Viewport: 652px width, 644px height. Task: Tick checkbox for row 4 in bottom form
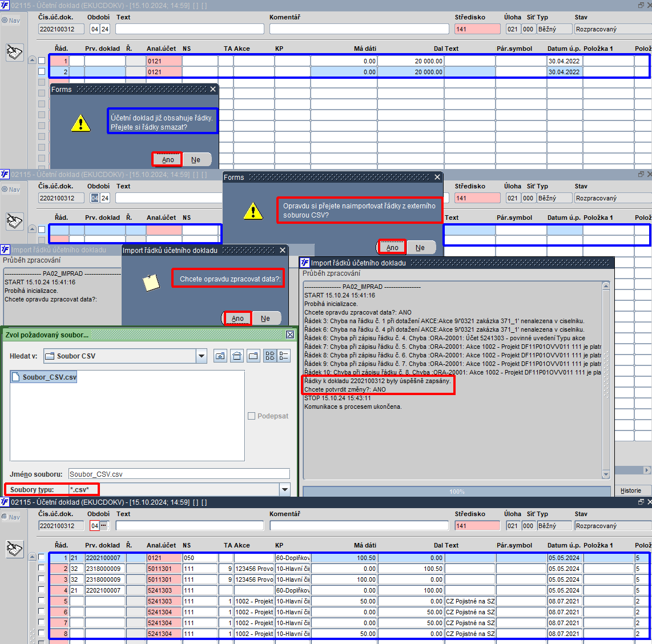click(42, 590)
